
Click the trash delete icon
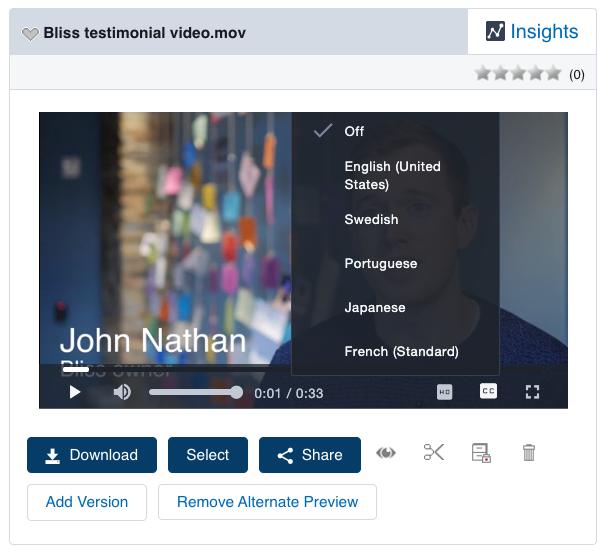click(x=529, y=453)
